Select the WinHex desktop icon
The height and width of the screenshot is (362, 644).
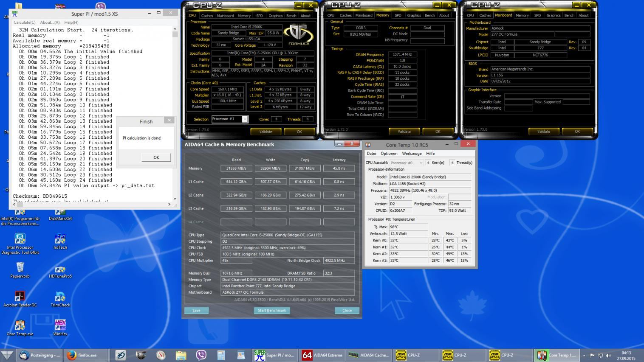pos(60,328)
